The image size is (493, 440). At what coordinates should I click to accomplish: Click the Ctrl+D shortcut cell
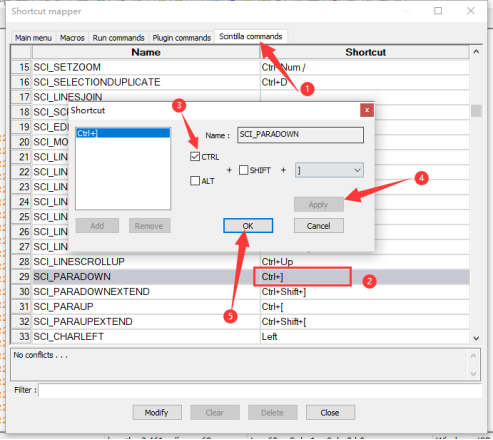pos(365,82)
